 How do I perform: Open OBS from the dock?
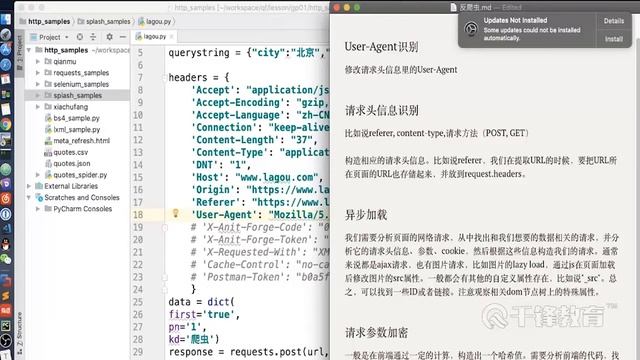click(x=6, y=340)
